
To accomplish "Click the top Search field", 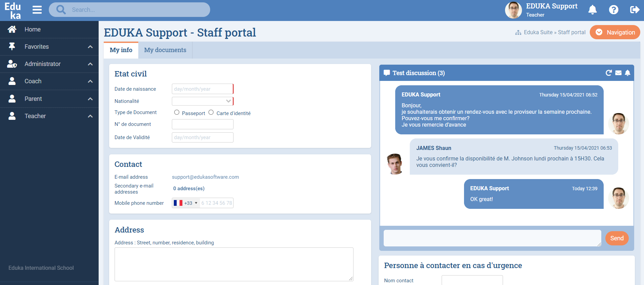I will pos(129,9).
